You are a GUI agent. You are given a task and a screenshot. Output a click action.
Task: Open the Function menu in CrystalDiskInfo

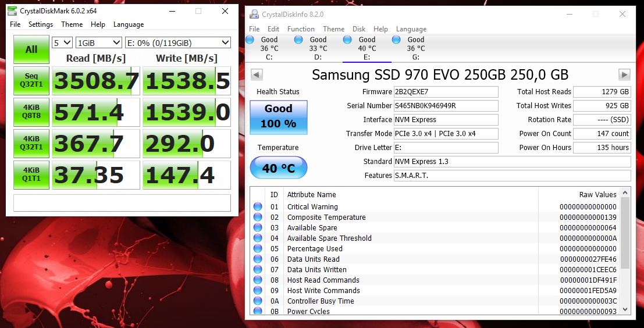point(301,29)
